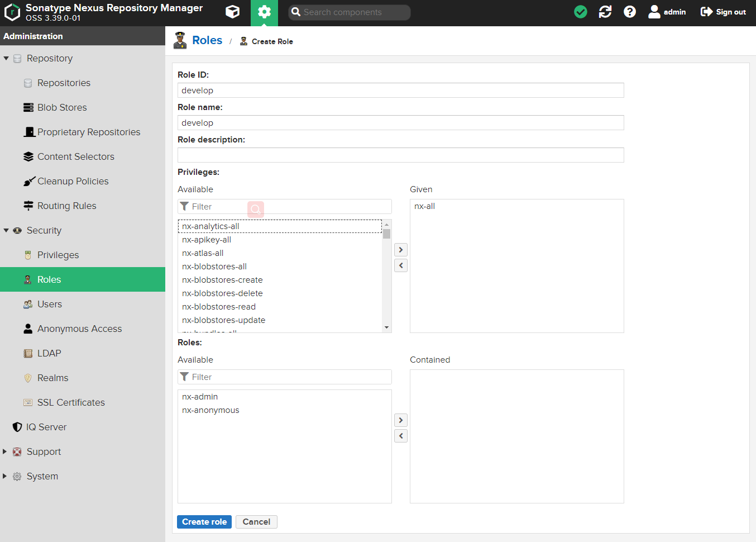This screenshot has width=756, height=542.
Task: Select nx-blobstores-delete privilege
Action: tap(280, 293)
